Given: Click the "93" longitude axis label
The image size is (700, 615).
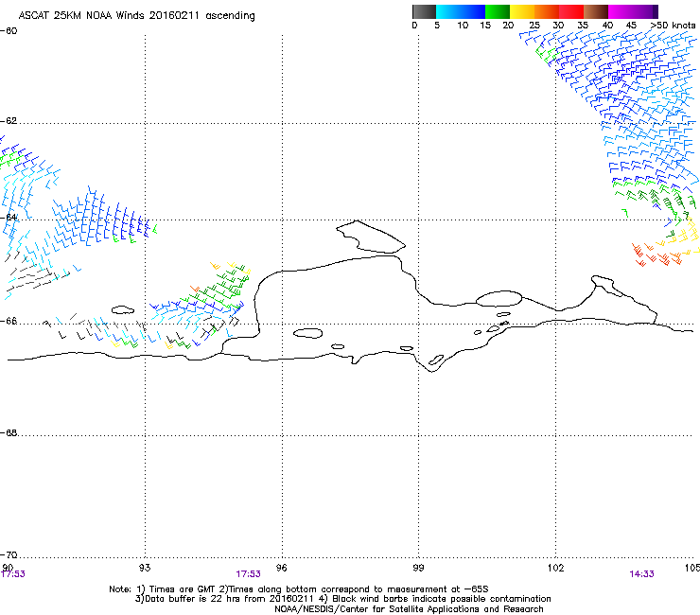Looking at the screenshot, I should coord(145,568).
